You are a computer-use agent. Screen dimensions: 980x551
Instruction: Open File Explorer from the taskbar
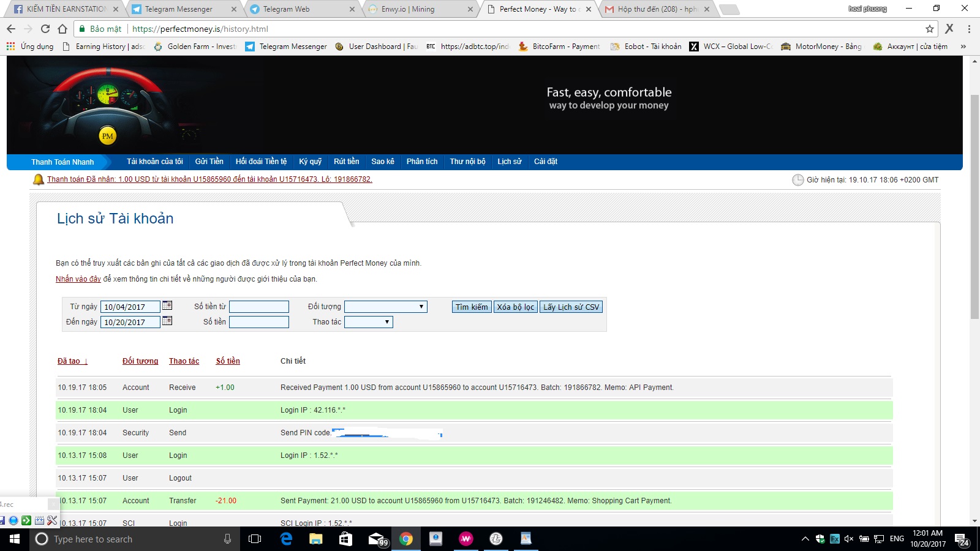click(x=315, y=539)
